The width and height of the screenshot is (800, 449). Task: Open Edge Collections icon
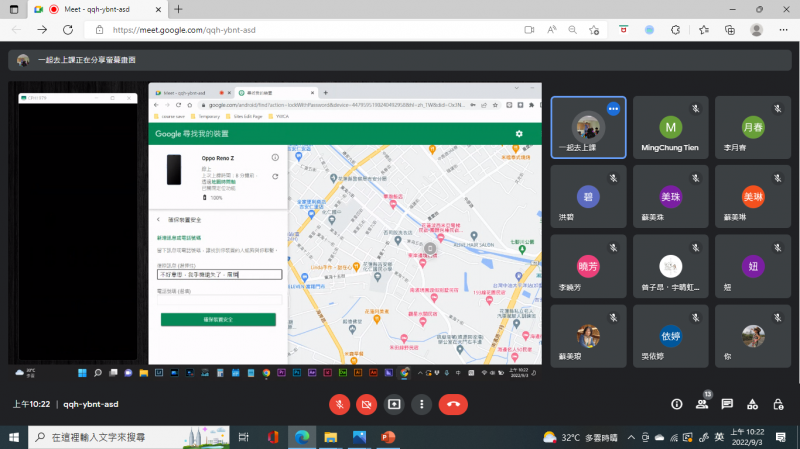pos(730,30)
